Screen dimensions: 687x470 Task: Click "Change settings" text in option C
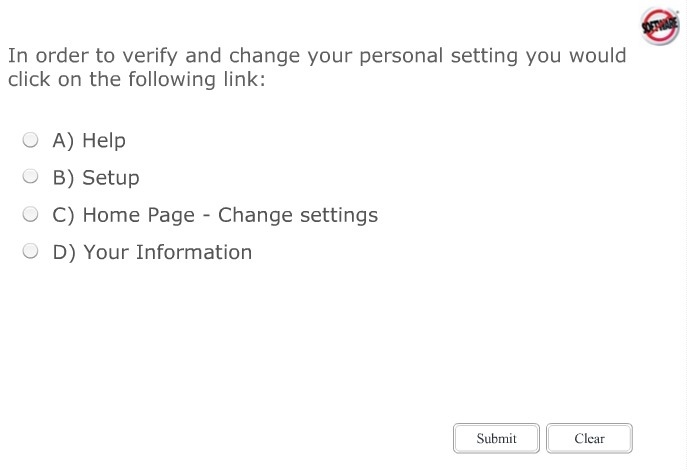tap(298, 215)
